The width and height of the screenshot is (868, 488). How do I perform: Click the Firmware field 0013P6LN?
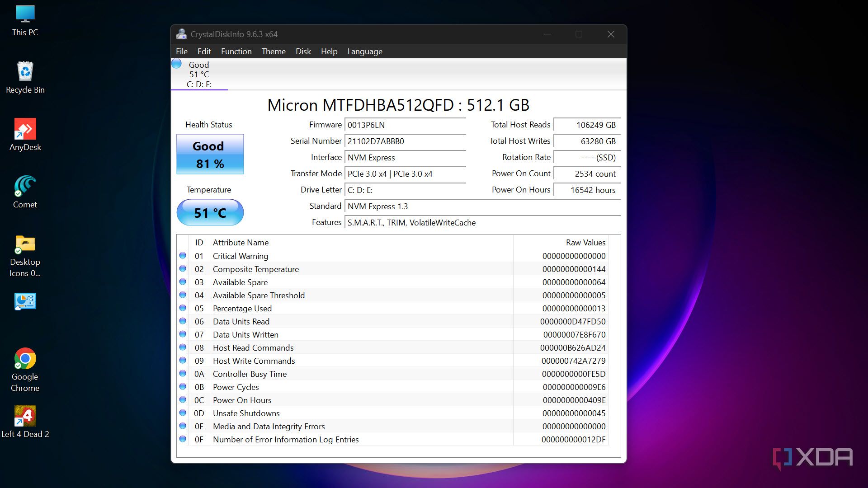click(405, 125)
